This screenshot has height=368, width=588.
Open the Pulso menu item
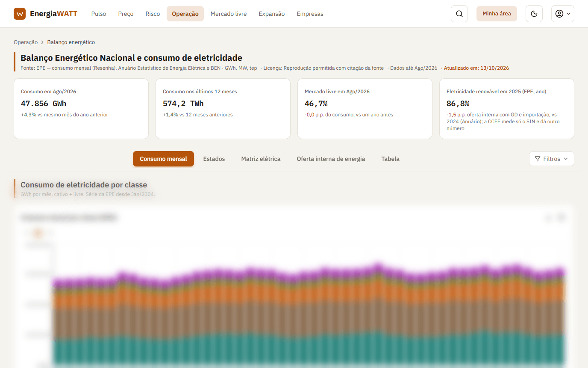click(99, 14)
